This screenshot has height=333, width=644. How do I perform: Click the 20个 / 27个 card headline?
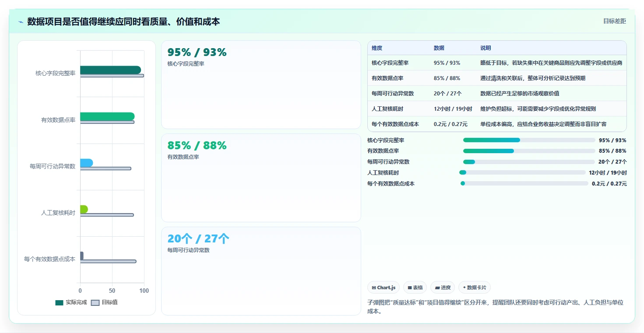pyautogui.click(x=198, y=239)
